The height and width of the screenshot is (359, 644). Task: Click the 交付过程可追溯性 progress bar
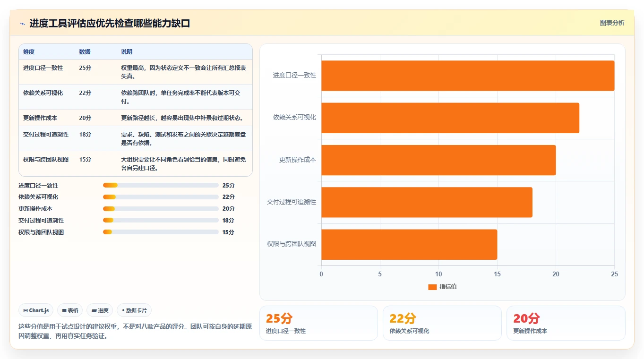[x=161, y=220]
